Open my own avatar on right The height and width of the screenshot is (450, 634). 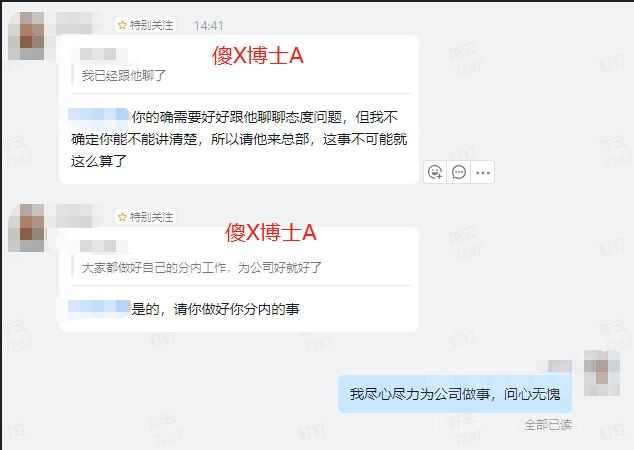tap(602, 373)
